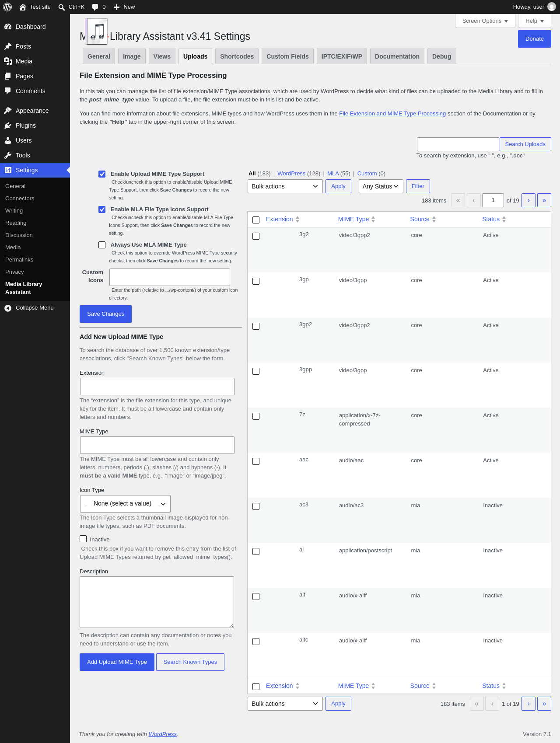Check the Always Use MLA MIME Type option
Screen dimensions: 560x743
pyautogui.click(x=102, y=245)
